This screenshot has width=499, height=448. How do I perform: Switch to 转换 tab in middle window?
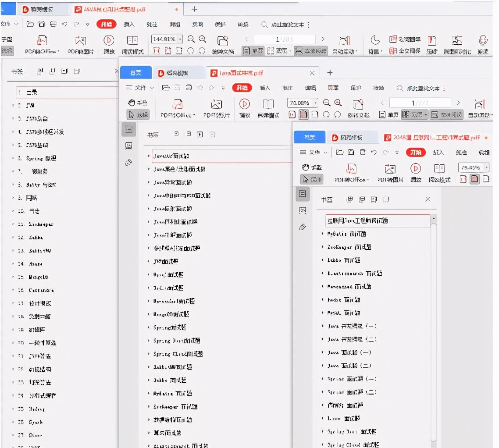(x=378, y=88)
